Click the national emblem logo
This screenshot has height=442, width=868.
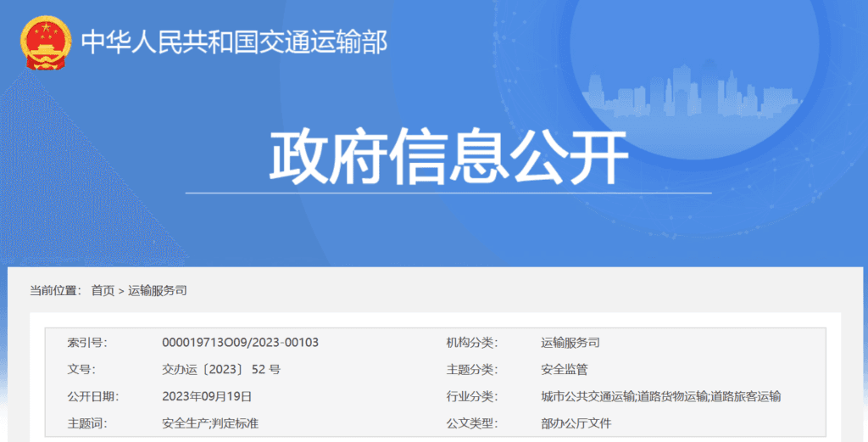(47, 42)
